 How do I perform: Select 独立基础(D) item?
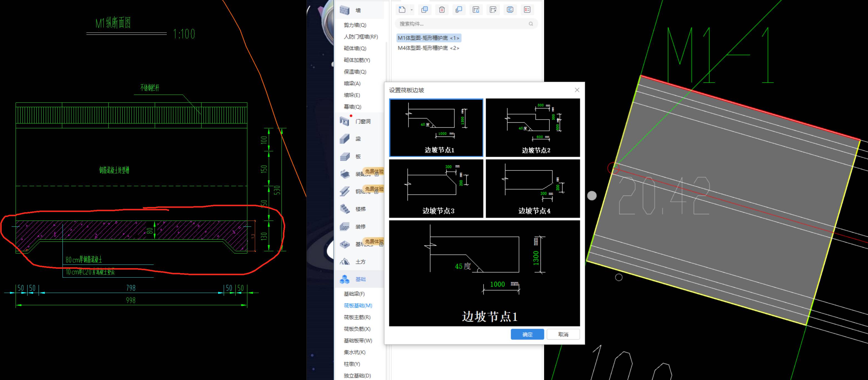coord(357,376)
